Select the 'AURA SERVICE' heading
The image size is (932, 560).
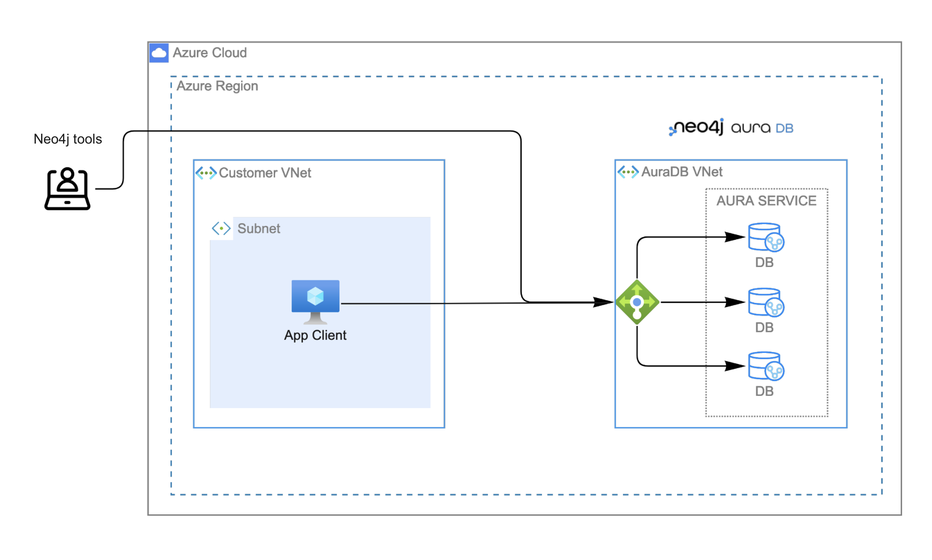(x=767, y=201)
